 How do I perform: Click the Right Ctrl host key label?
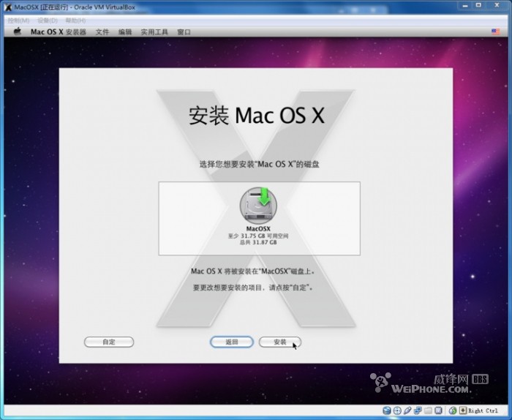483,410
